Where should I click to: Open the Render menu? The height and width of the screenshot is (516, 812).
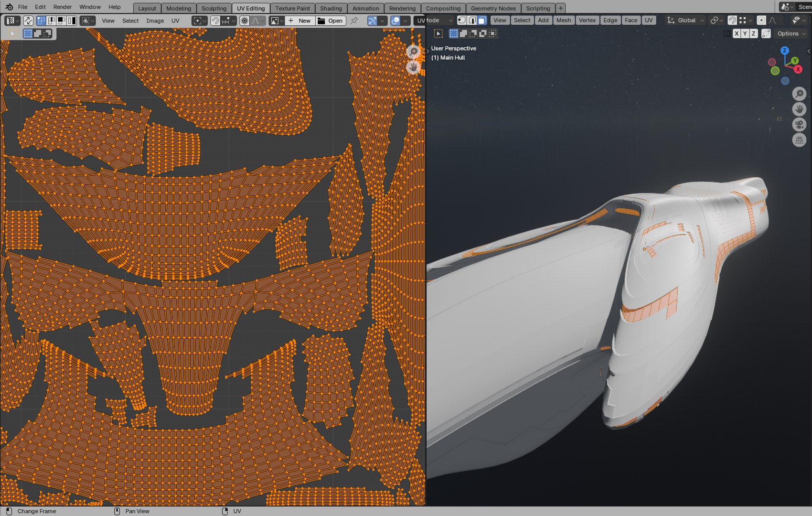63,7
